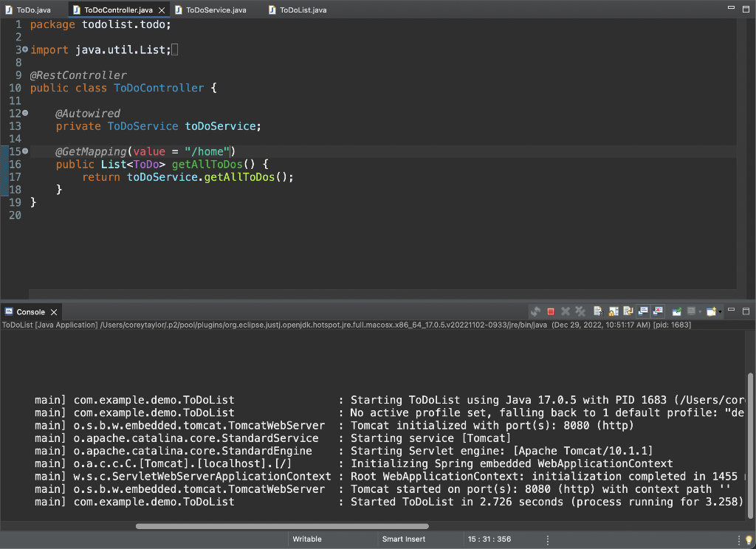Remove the current launch from Console
756x549 pixels.
[565, 312]
